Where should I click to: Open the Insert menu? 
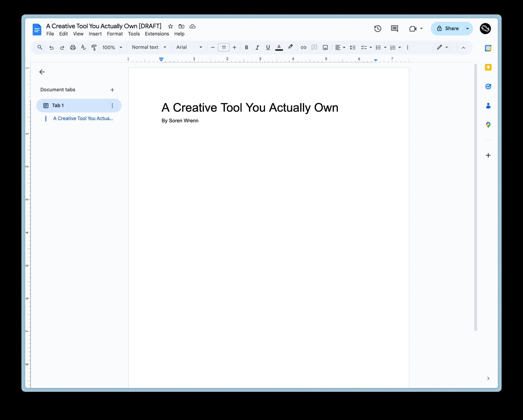95,34
